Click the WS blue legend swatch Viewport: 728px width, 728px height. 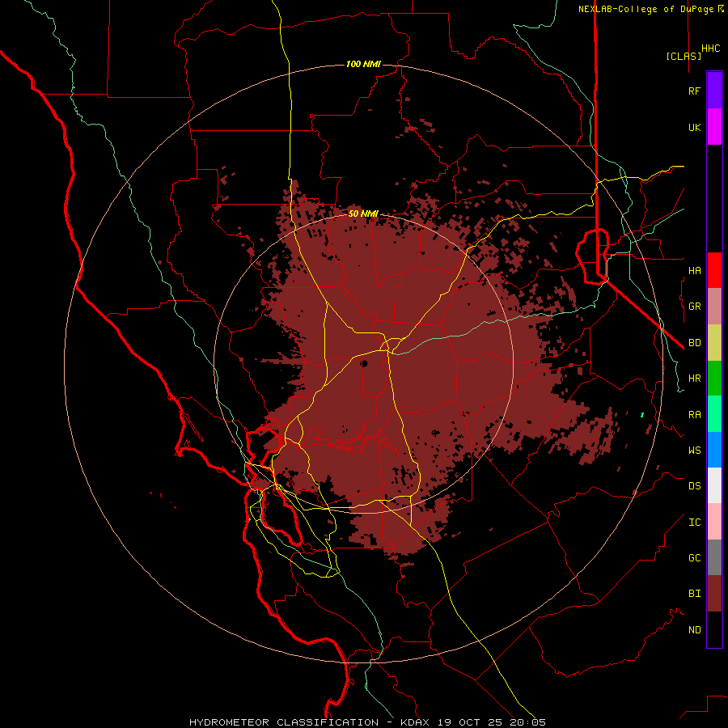tap(714, 450)
